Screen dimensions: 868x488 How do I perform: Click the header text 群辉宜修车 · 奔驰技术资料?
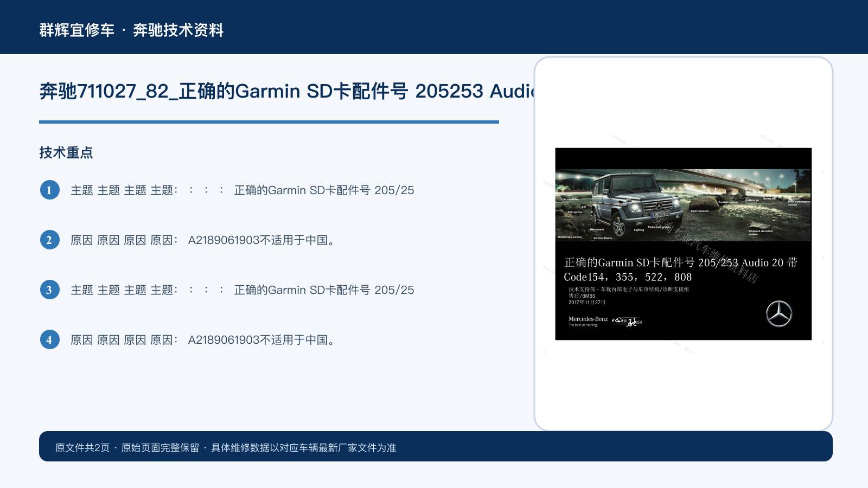pyautogui.click(x=131, y=30)
